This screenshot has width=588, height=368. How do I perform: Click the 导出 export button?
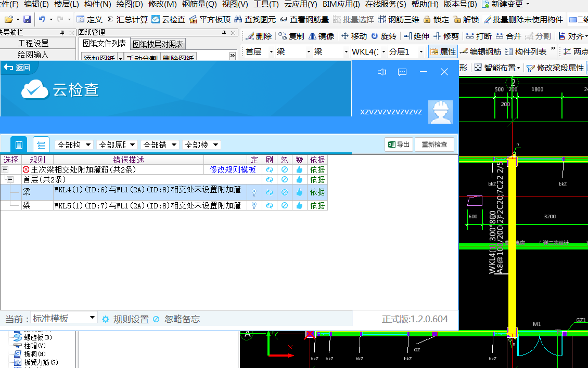click(399, 144)
